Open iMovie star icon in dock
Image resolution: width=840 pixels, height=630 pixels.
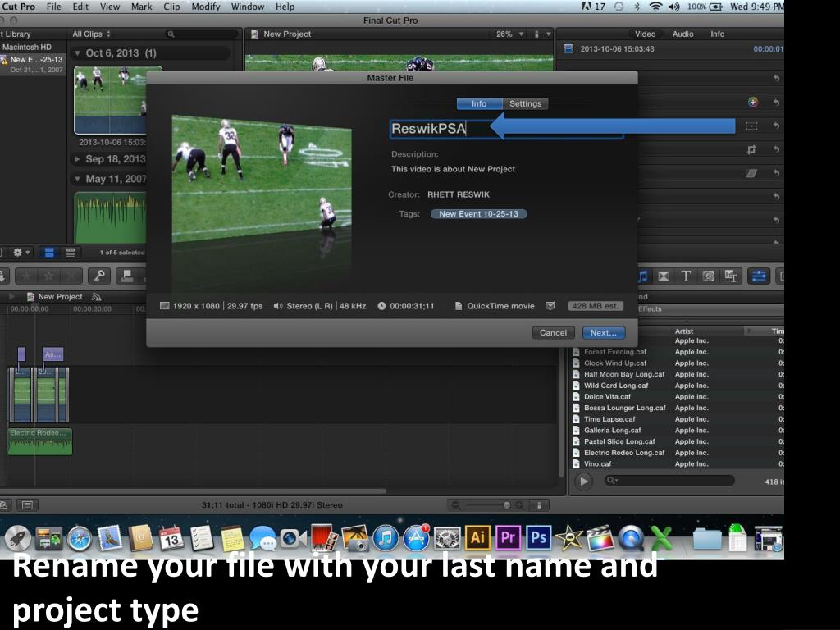(x=569, y=537)
